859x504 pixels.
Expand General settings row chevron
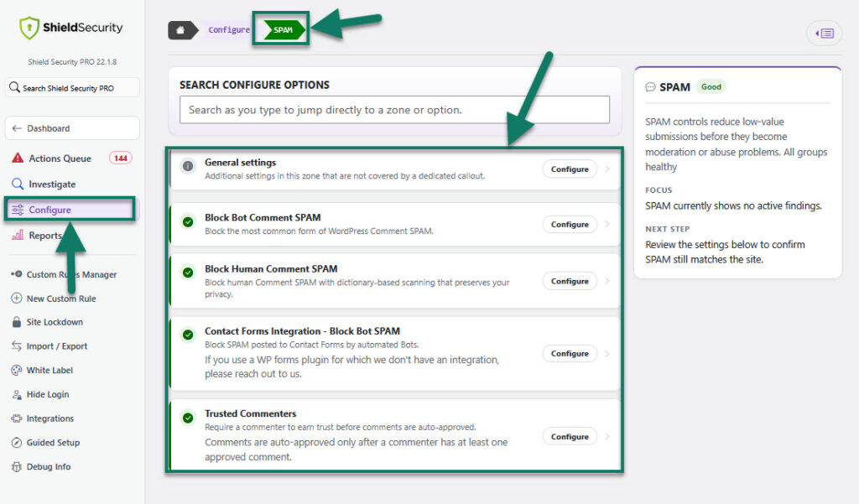[607, 169]
